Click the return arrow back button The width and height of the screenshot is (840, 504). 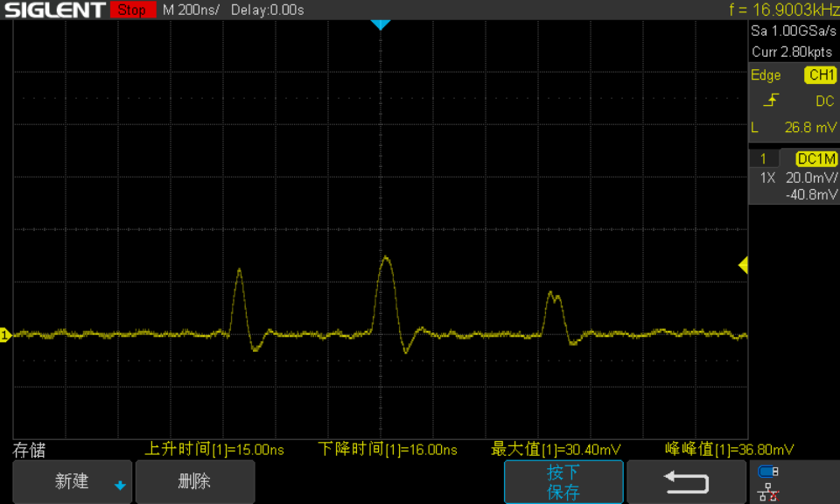pos(686,481)
